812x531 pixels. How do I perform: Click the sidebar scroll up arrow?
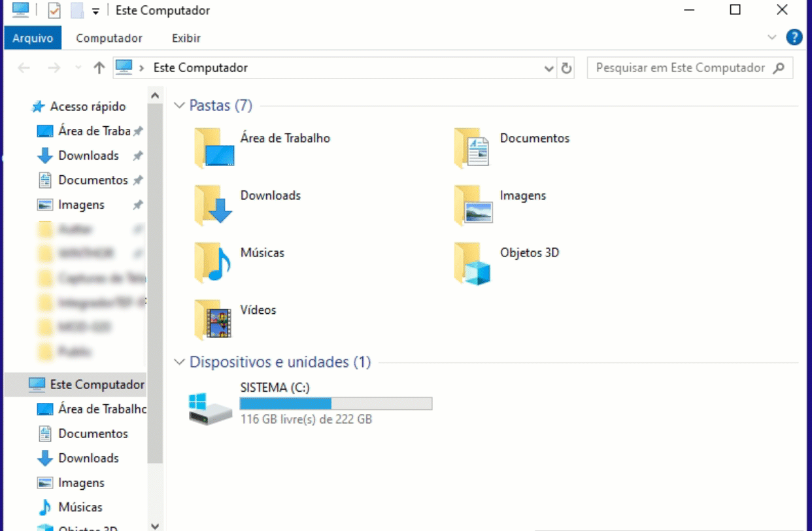tap(154, 95)
